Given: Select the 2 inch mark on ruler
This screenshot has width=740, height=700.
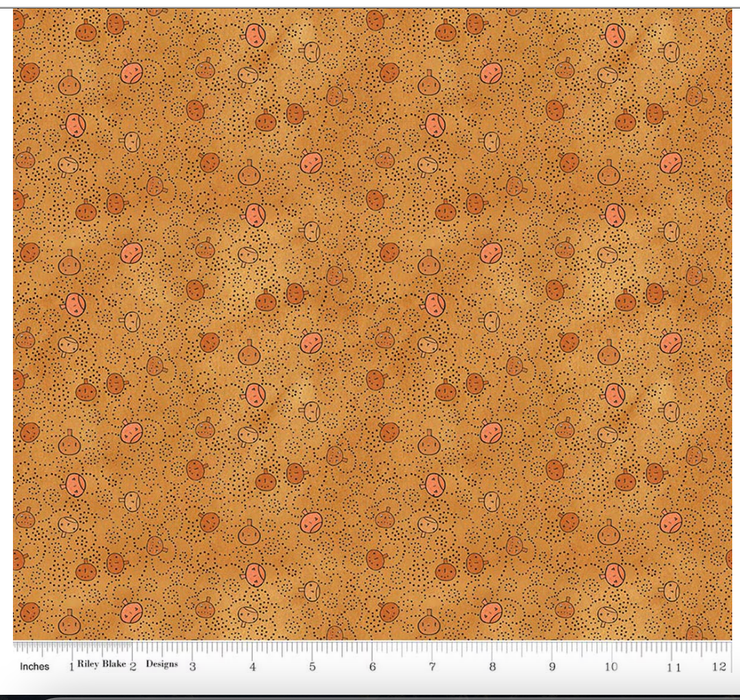Looking at the screenshot, I should 133,666.
